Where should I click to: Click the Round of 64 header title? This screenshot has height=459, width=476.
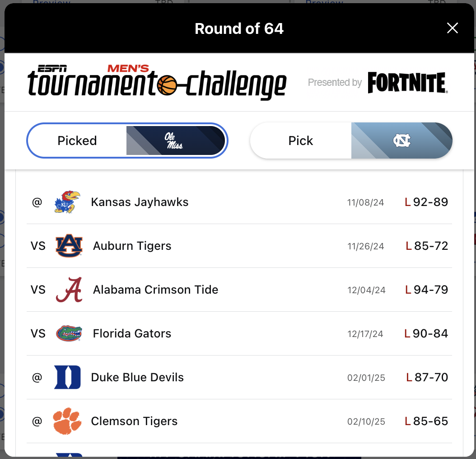(239, 28)
